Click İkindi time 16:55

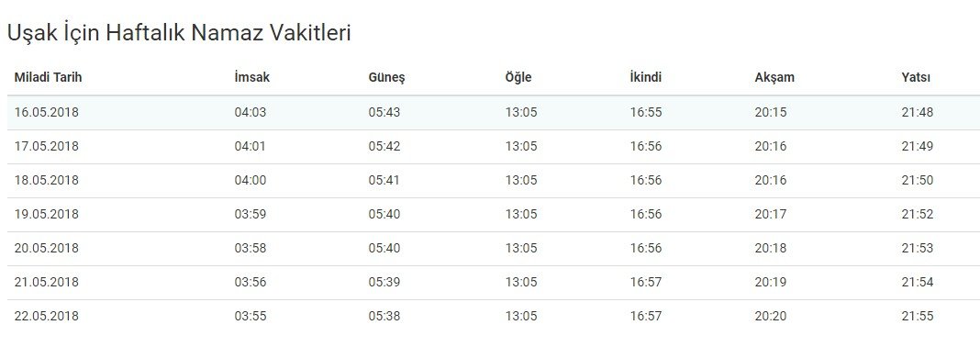(x=646, y=113)
